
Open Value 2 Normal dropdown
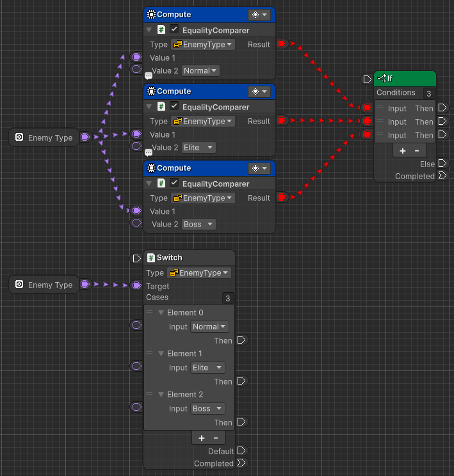(200, 71)
